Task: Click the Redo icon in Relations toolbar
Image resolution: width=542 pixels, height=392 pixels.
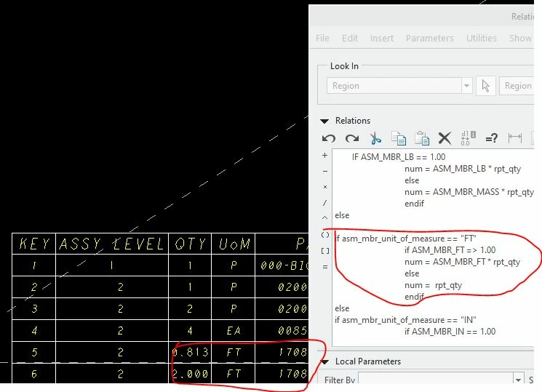Action: click(x=352, y=139)
